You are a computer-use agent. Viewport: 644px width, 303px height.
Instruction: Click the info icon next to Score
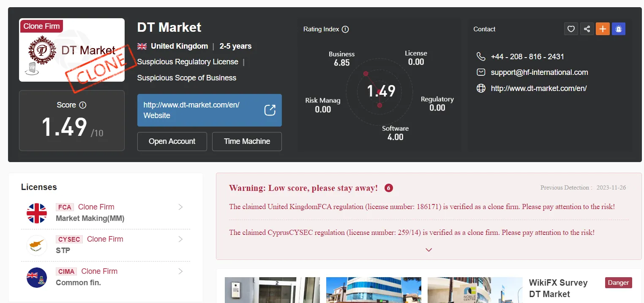[83, 105]
